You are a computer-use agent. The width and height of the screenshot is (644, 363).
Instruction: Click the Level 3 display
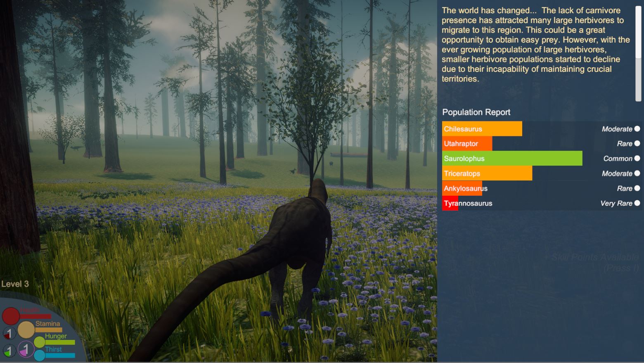coord(15,284)
